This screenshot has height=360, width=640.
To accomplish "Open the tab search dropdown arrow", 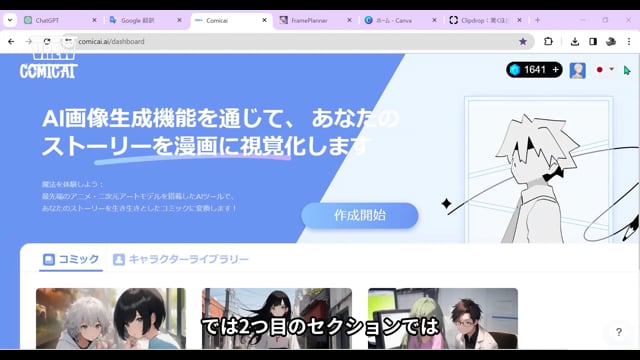I will [x=10, y=20].
